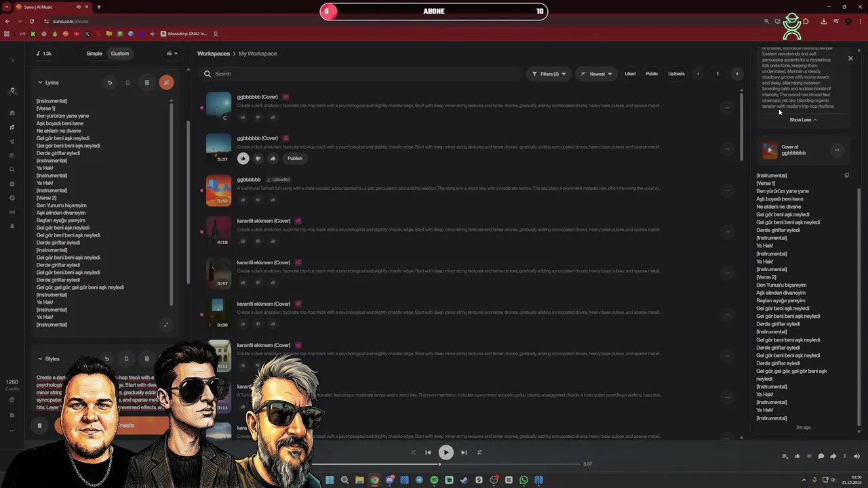Open a new Chrome tab
Viewport: 868px width, 488px height.
(x=99, y=7)
